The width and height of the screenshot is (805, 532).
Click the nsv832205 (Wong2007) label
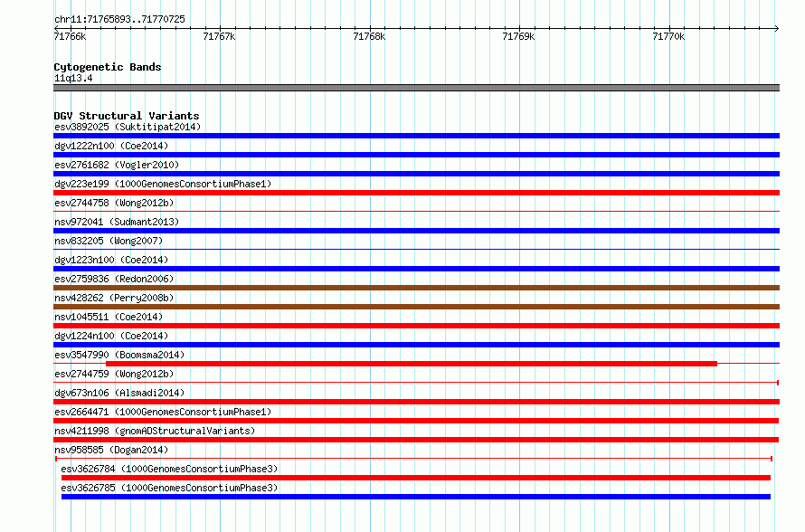[109, 241]
